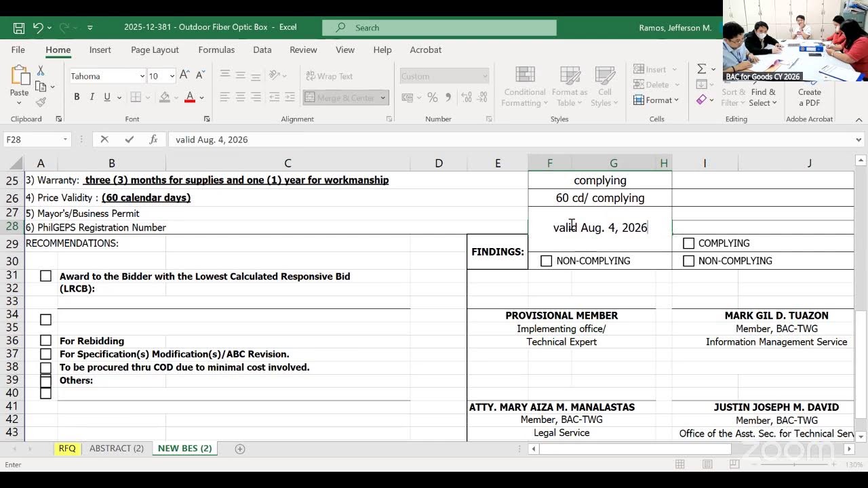Apply the Fill Color bucket icon
This screenshot has height=488, width=868.
click(x=164, y=98)
